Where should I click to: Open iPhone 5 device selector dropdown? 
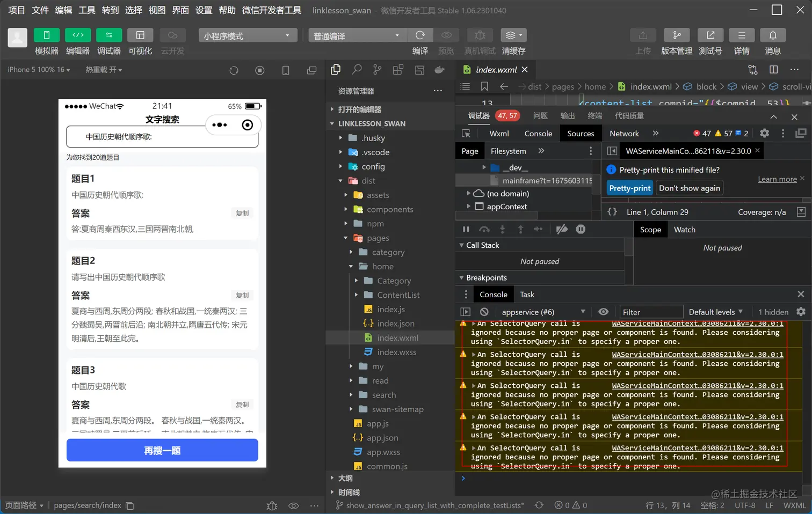39,70
